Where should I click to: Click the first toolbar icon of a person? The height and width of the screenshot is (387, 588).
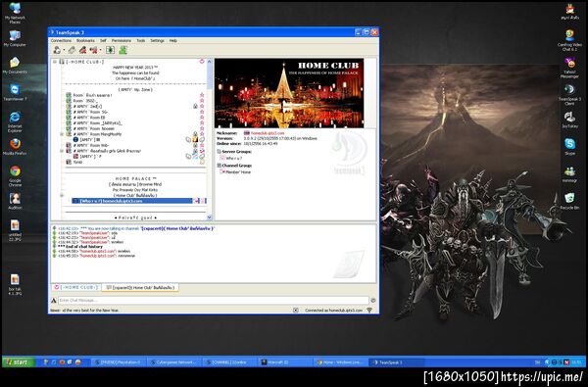[x=57, y=50]
